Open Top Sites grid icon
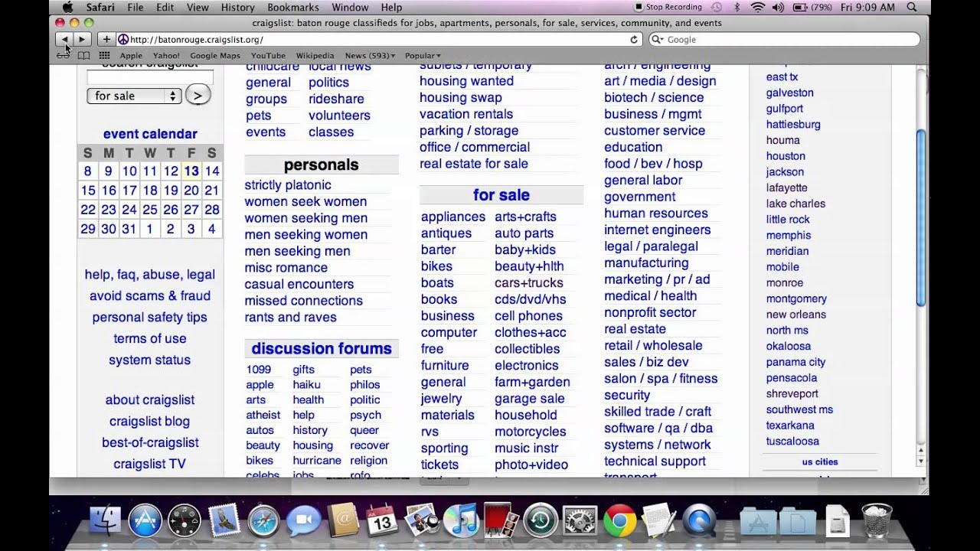 coord(104,55)
